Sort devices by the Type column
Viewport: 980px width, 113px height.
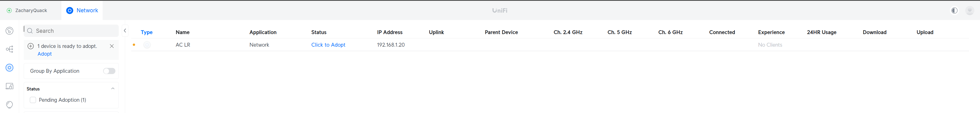point(147,33)
